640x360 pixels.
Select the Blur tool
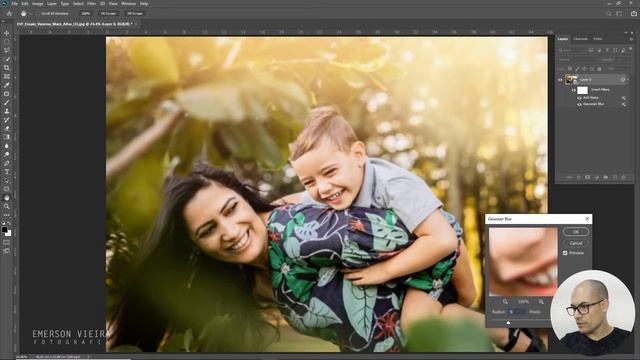click(7, 146)
